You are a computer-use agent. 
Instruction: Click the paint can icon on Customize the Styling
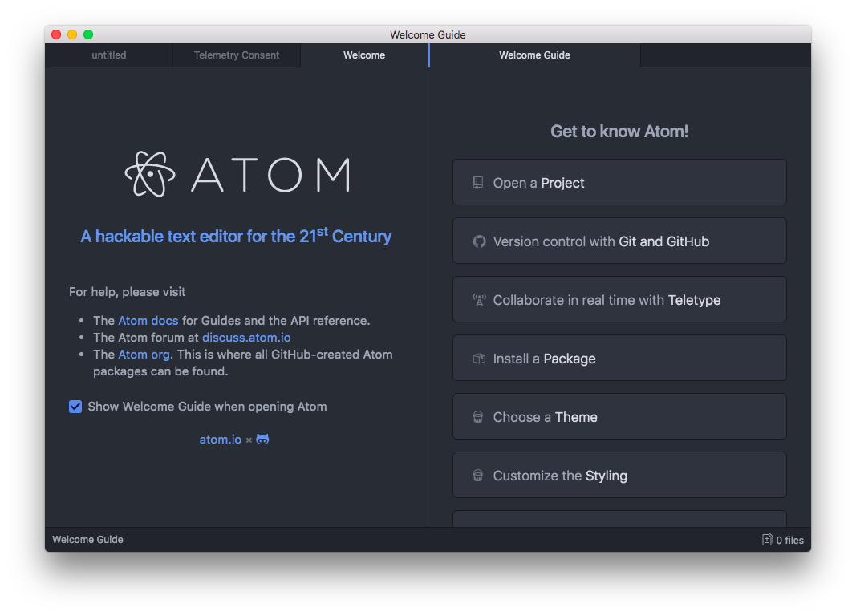(478, 475)
